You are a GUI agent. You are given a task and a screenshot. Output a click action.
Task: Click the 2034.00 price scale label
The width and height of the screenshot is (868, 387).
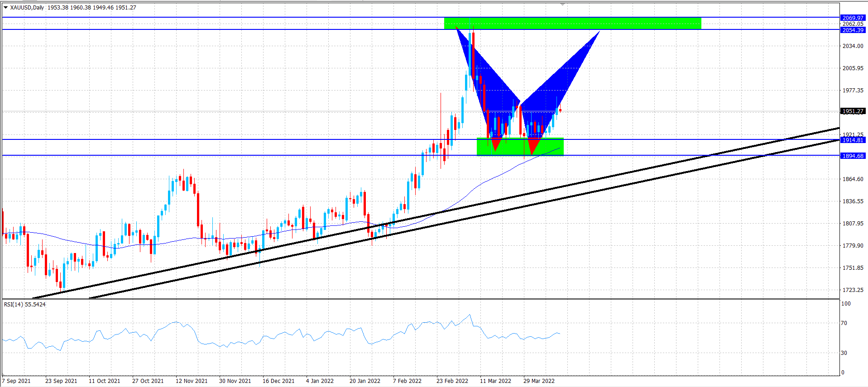[x=853, y=46]
